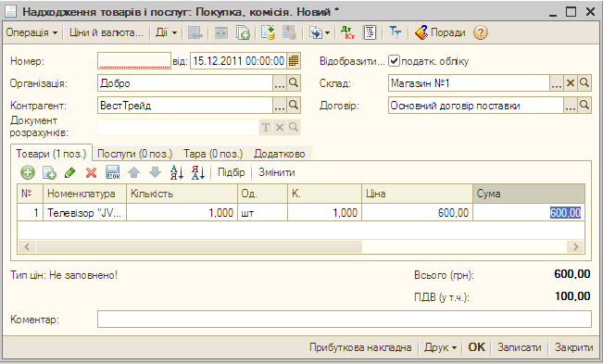Select Склад with ellipsis button
The height and width of the screenshot is (364, 603).
(557, 83)
